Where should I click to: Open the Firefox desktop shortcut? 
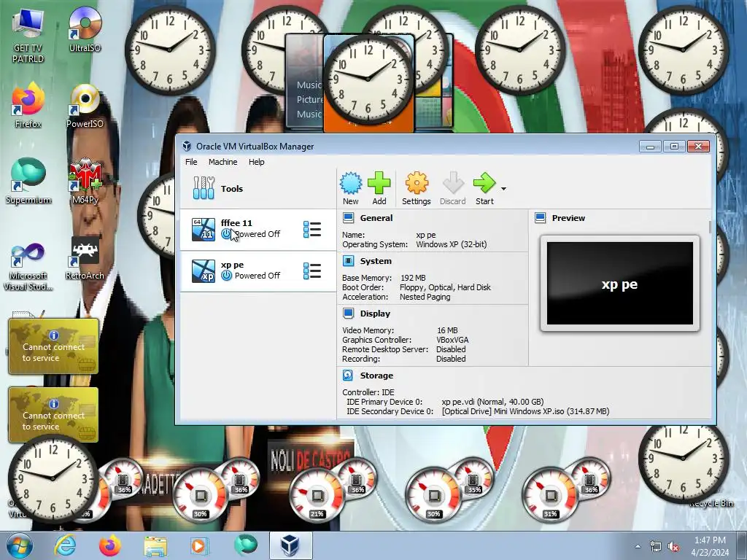(x=28, y=106)
